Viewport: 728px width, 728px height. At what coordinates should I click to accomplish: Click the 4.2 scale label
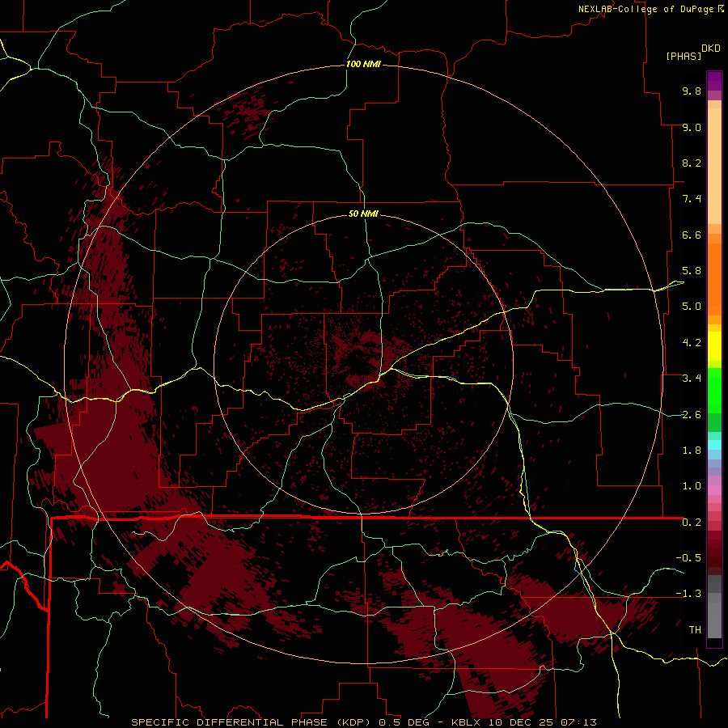pos(692,343)
